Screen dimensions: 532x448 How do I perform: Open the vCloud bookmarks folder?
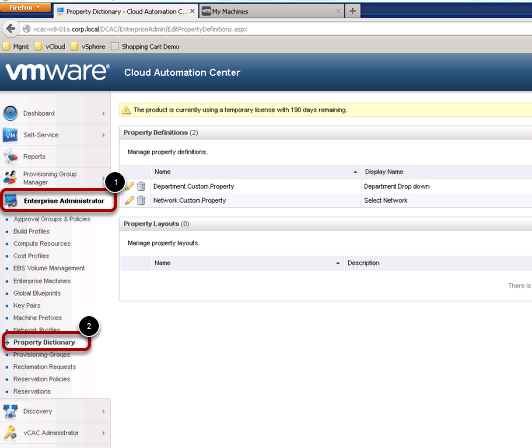[x=50, y=46]
